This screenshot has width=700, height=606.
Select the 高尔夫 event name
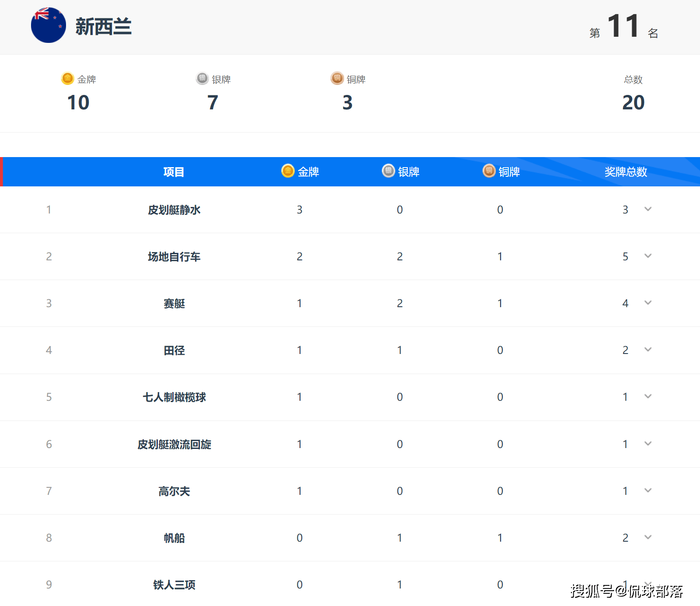click(x=174, y=491)
